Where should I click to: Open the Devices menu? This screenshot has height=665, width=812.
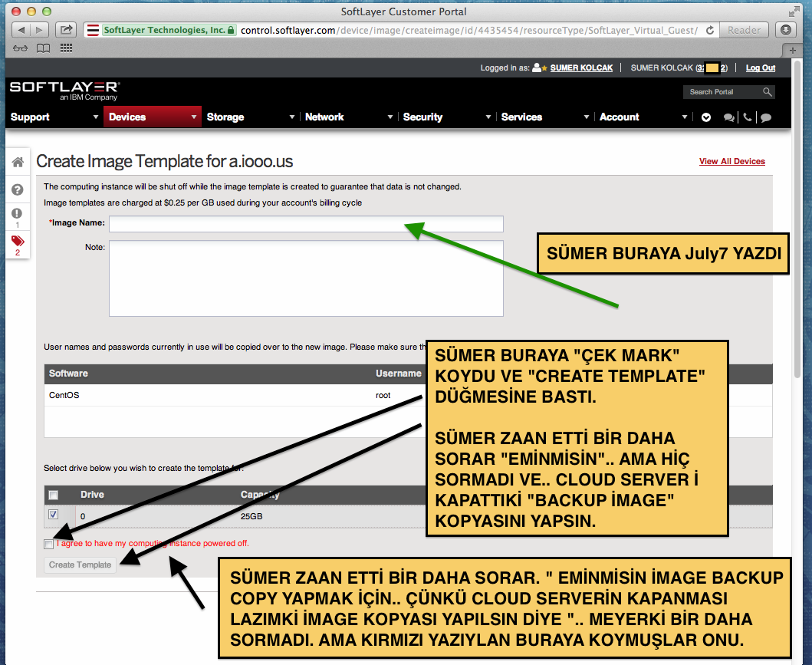pos(153,117)
